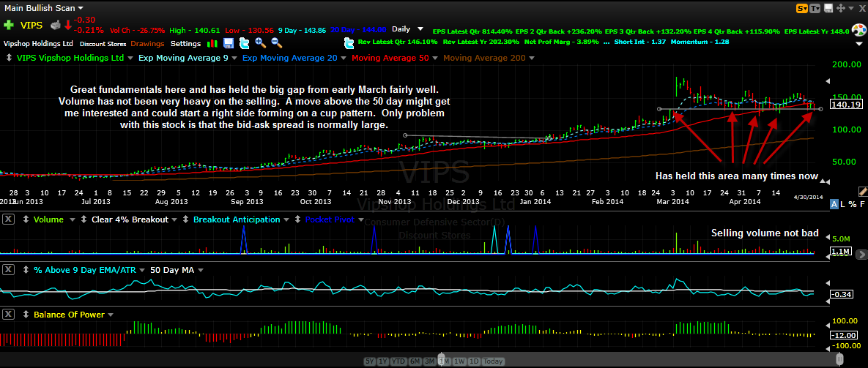Click the Twitter bird before Rev Latest Qtr
The width and height of the screenshot is (868, 368).
click(349, 43)
